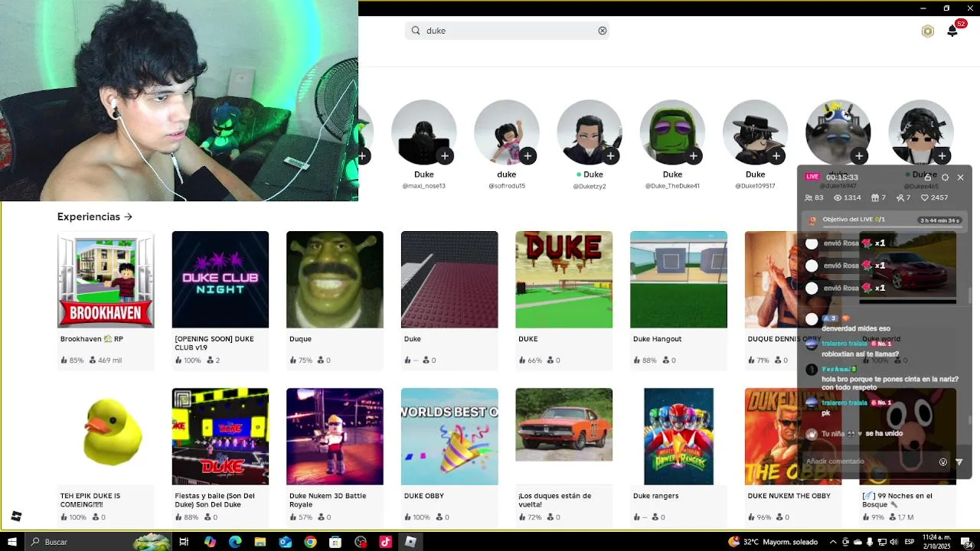Open Task View on taskbar
Screen dimensions: 980x551
[184, 542]
